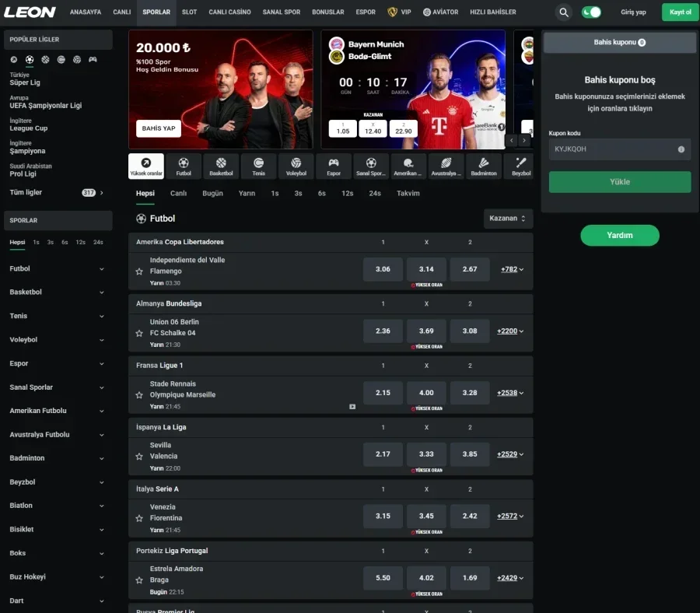Click the BAHİS YAP banner button

coord(159,128)
